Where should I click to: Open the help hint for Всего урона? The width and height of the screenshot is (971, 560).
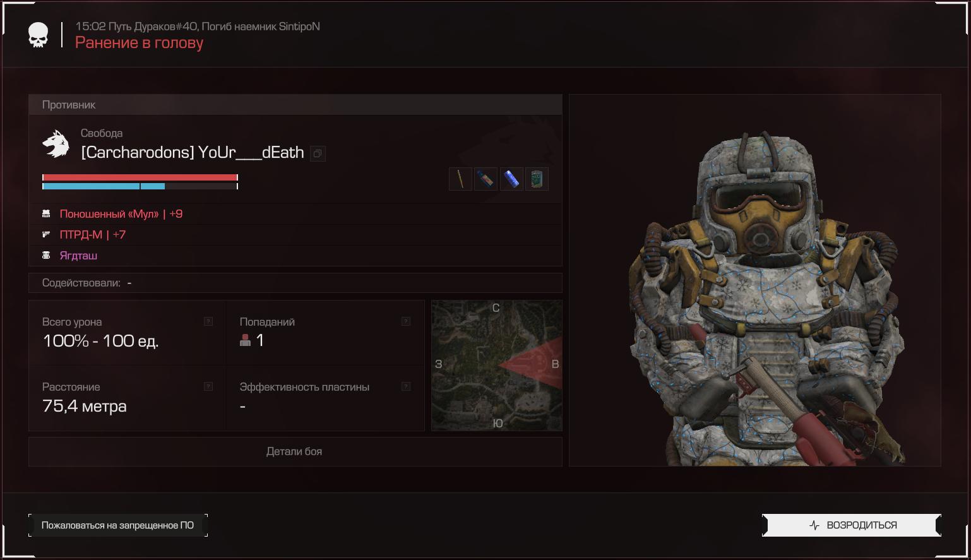click(x=208, y=321)
